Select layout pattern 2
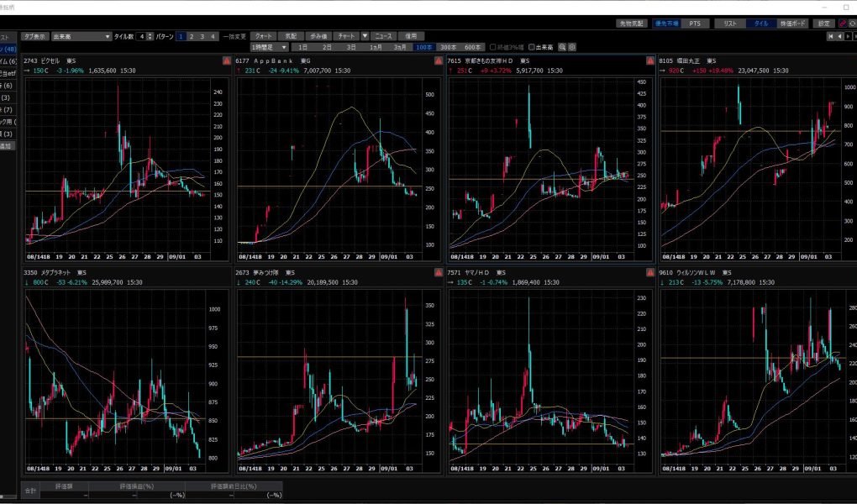Viewport: 857px width, 504px height. point(192,37)
